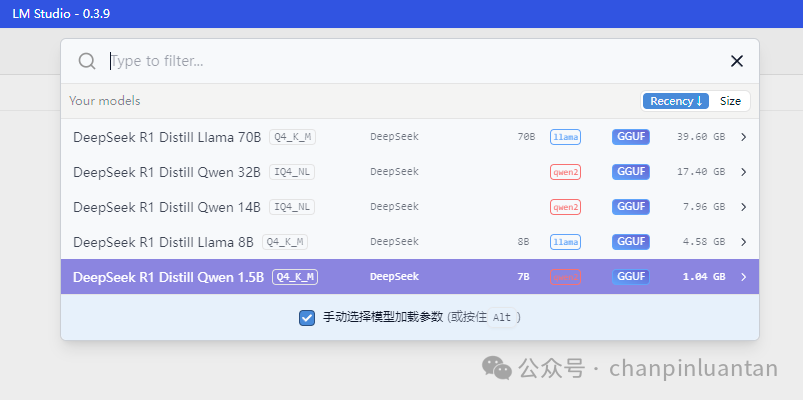Click the 8B parameter count label
The height and width of the screenshot is (400, 803).
523,242
